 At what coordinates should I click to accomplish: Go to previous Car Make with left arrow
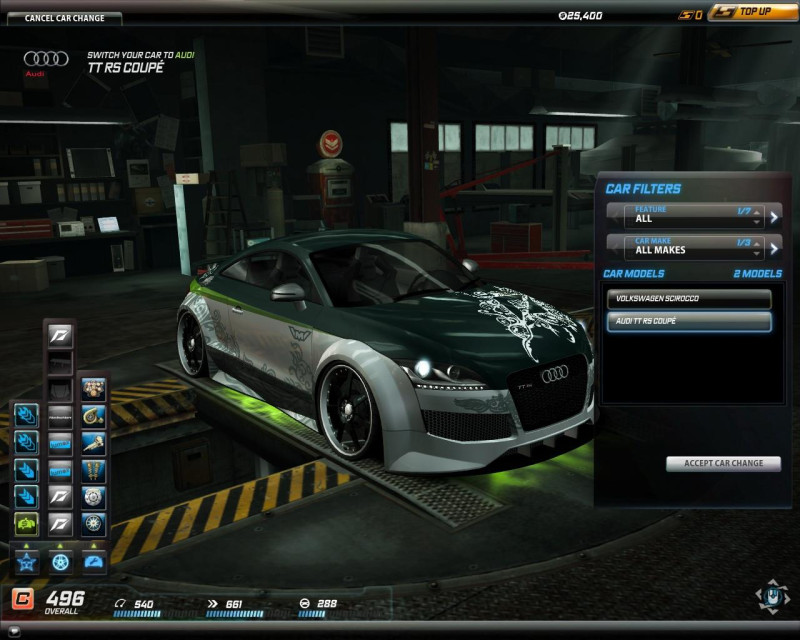pyautogui.click(x=615, y=249)
